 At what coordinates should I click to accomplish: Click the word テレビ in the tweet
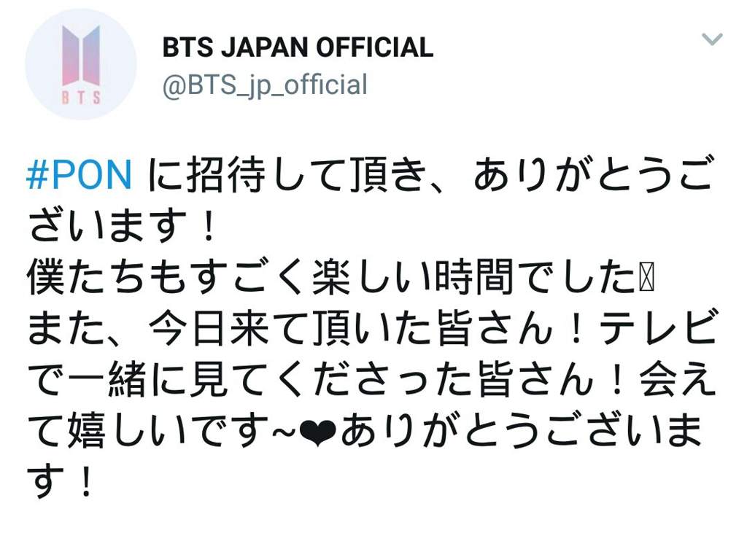click(x=657, y=329)
